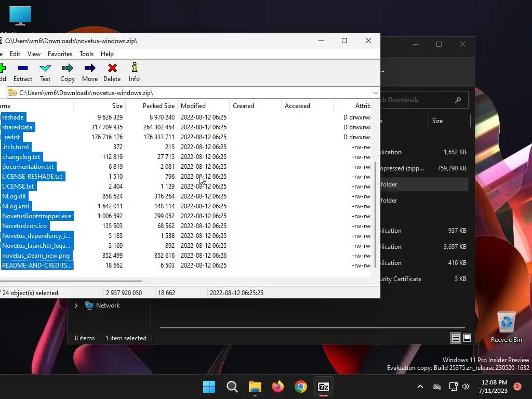Sort by the Modified column header
532x399 pixels.
204,106
